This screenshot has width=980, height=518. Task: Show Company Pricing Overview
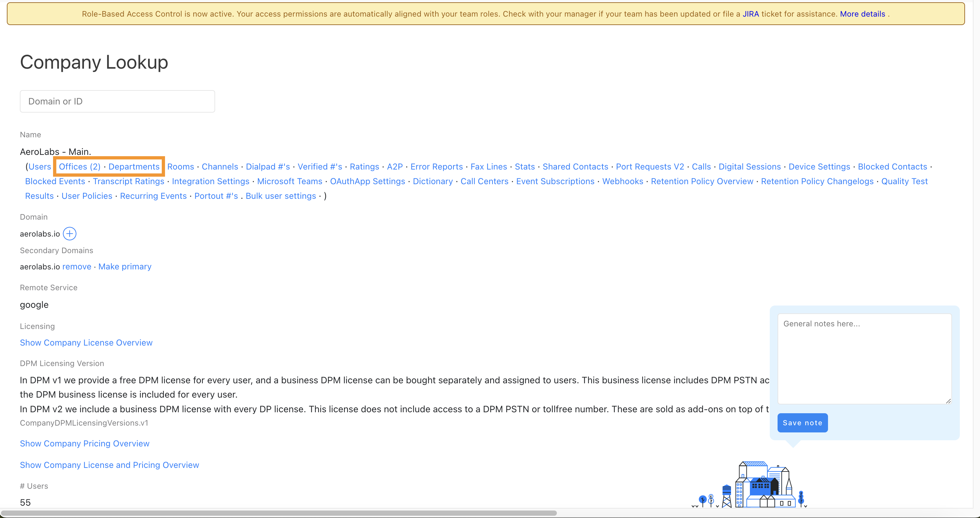tap(85, 443)
